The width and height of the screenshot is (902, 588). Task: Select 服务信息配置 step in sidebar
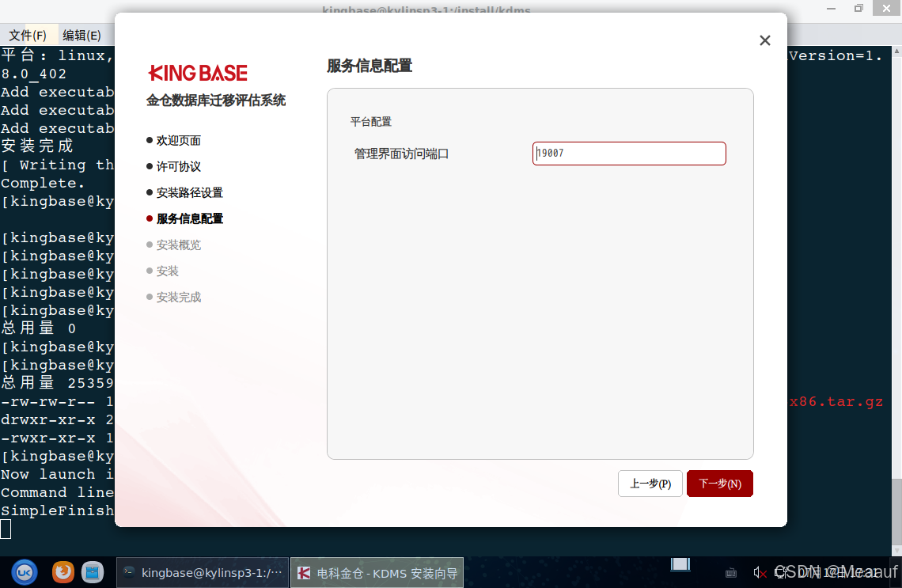pyautogui.click(x=184, y=218)
